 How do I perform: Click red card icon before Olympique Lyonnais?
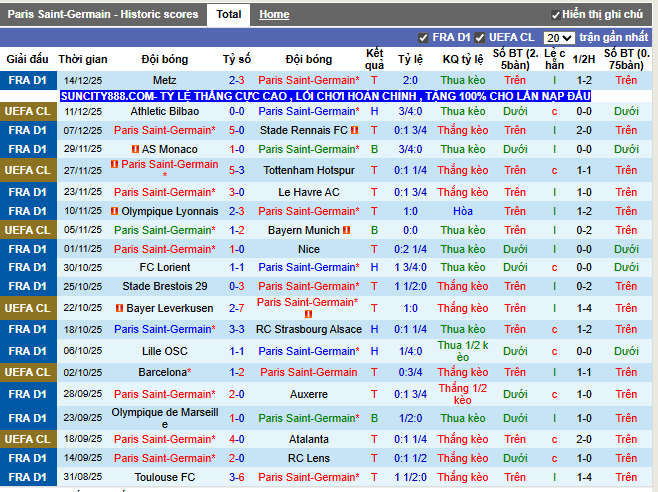[x=114, y=211]
